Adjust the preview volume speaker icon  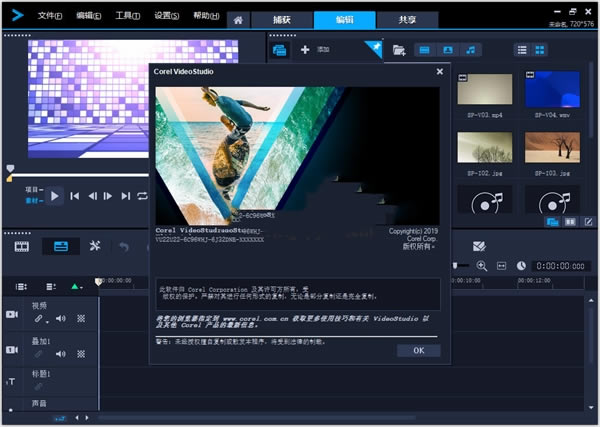(x=161, y=196)
